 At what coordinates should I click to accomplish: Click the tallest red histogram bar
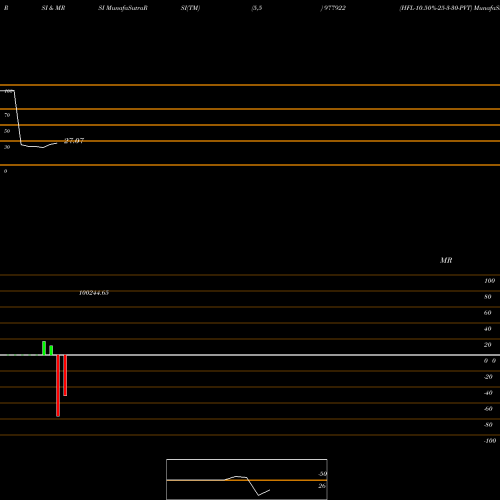click(x=58, y=386)
